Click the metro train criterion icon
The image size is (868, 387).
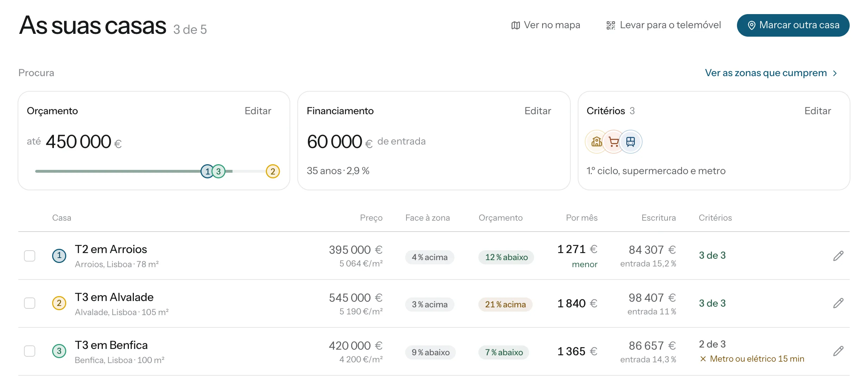click(631, 142)
